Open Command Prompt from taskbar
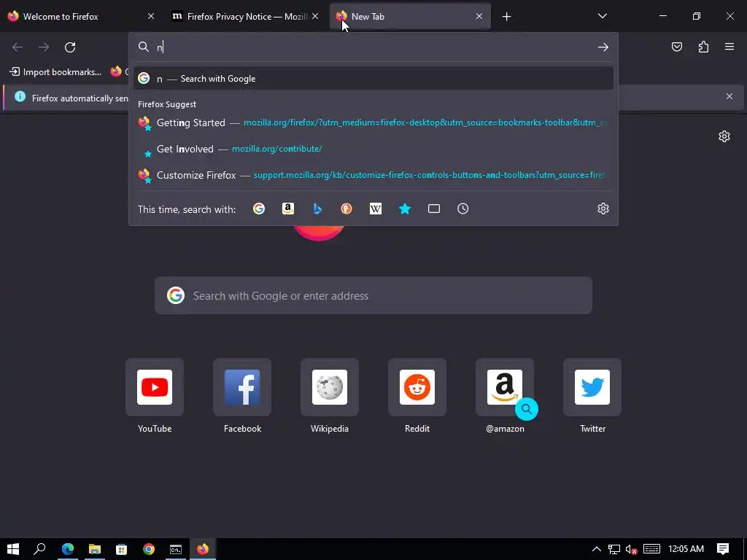The height and width of the screenshot is (560, 747). pos(176,549)
